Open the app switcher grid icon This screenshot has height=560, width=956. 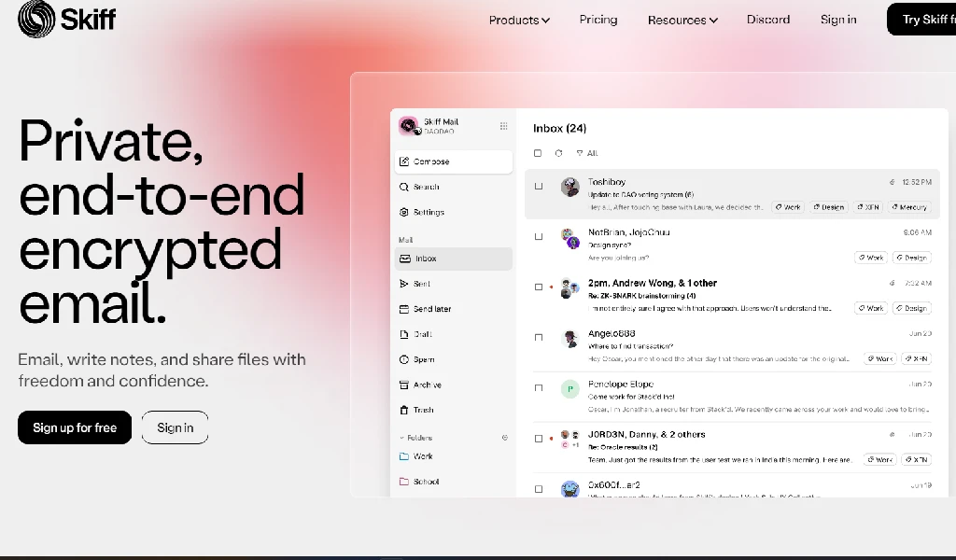(503, 126)
